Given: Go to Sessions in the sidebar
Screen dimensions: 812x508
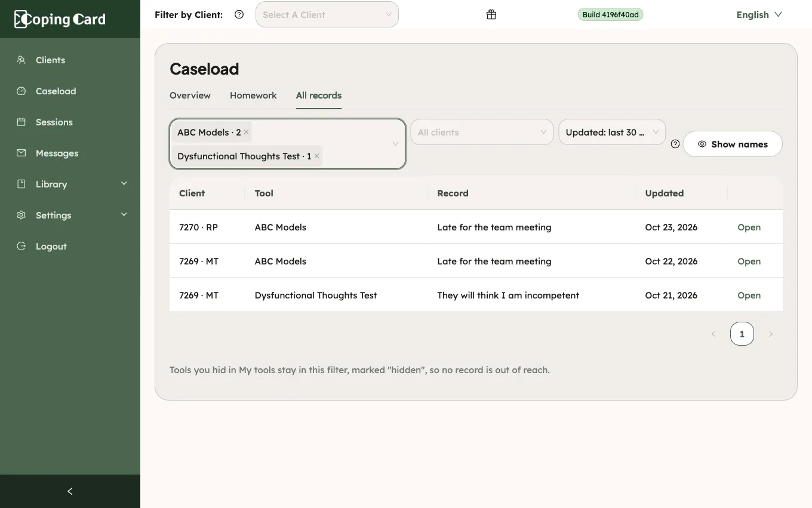Looking at the screenshot, I should (x=70, y=122).
